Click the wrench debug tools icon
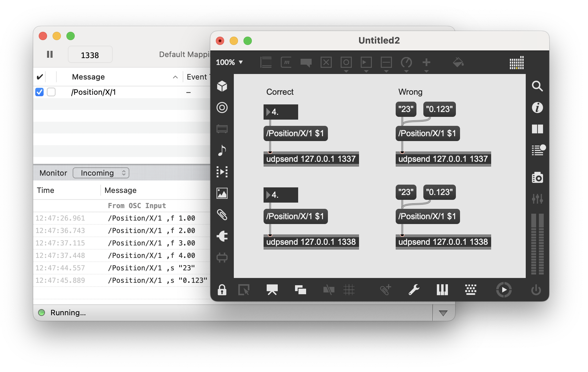Image resolution: width=588 pixels, height=372 pixels. coord(414,290)
